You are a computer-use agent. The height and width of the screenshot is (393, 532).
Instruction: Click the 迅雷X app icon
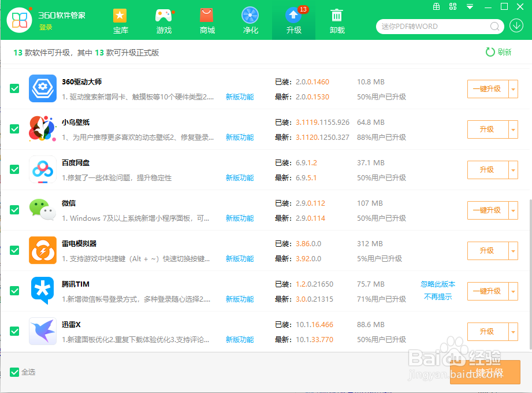43,331
